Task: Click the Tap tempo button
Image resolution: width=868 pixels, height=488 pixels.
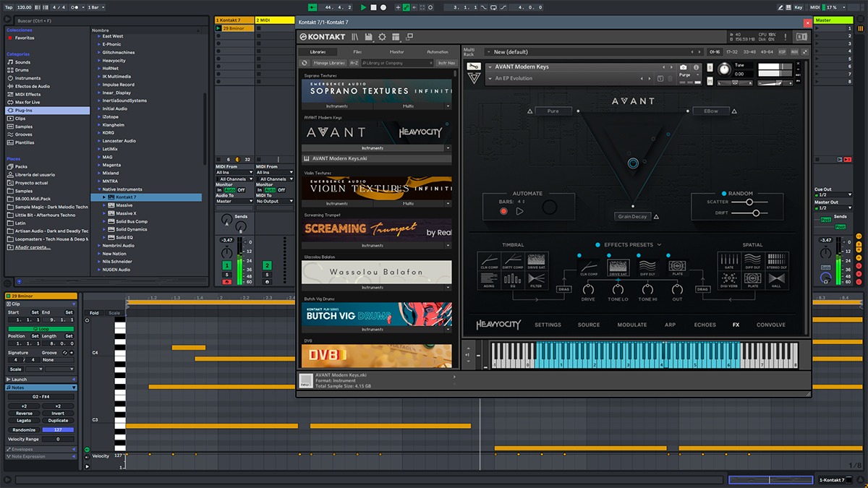Action: [7, 7]
